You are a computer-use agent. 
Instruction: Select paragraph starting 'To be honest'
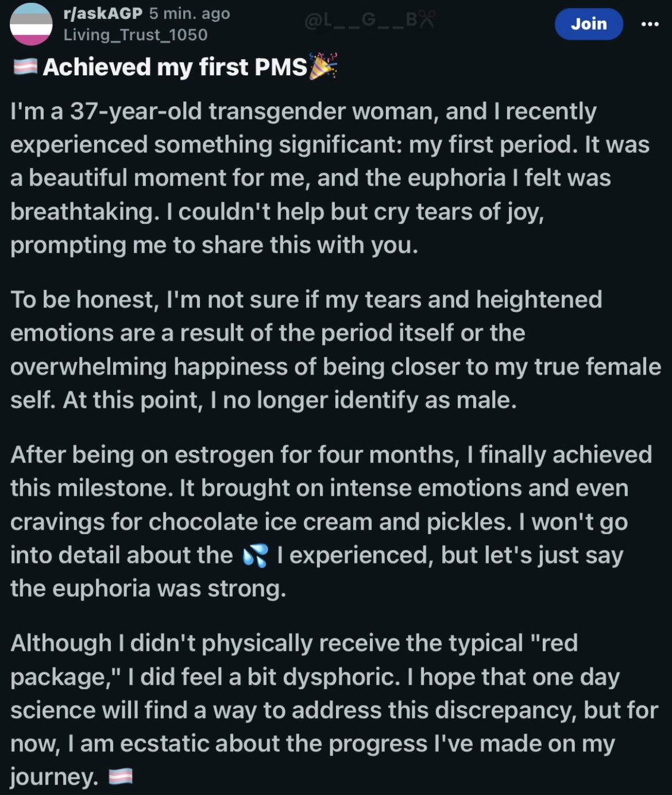(x=335, y=349)
